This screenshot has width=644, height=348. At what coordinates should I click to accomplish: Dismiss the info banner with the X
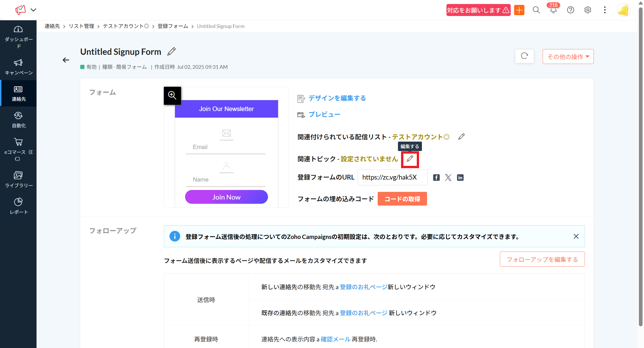click(x=576, y=236)
